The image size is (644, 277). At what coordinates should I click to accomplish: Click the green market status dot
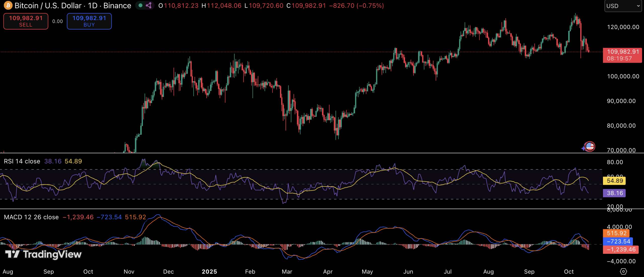point(141,5)
